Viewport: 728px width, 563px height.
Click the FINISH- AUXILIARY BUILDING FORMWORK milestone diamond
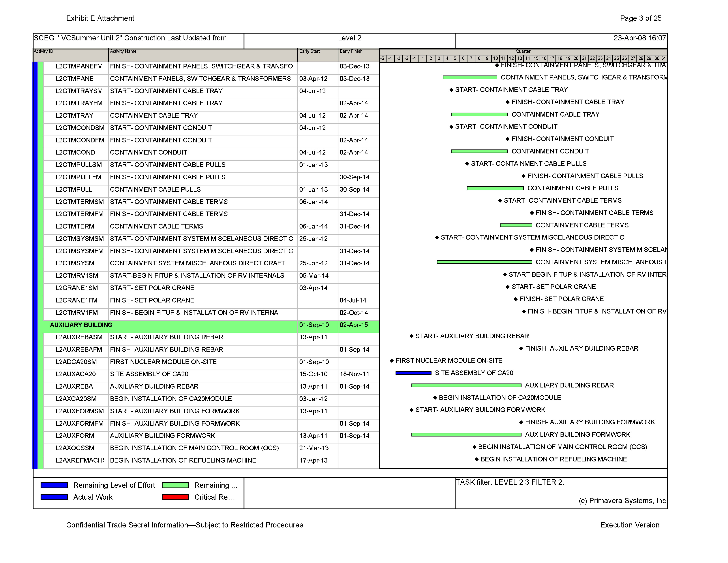click(x=521, y=422)
